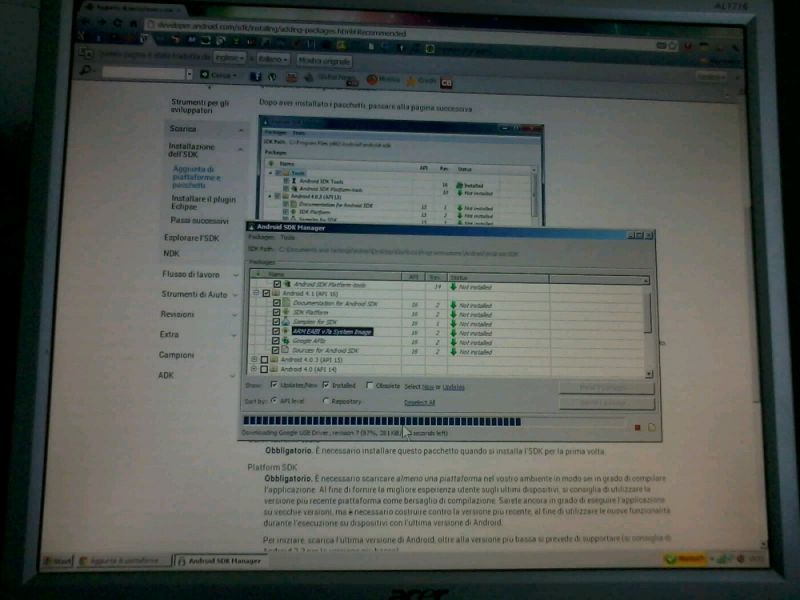The width and height of the screenshot is (800, 600).
Task: Switch to the browser window taskbar button
Action: coord(124,561)
